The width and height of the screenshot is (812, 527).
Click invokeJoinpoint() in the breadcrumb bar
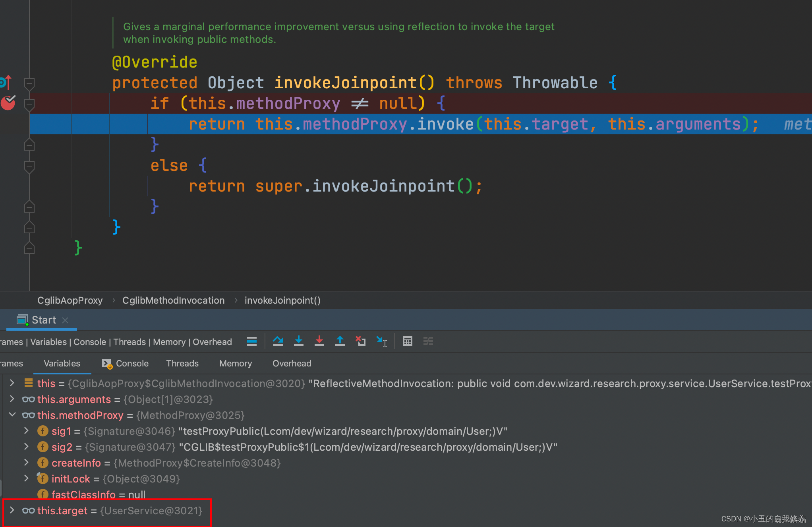(x=282, y=300)
